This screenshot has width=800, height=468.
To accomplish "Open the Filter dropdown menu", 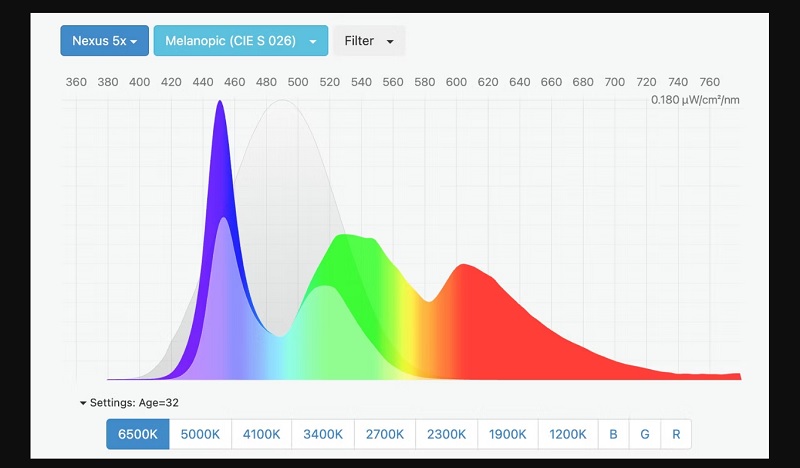I will 368,41.
